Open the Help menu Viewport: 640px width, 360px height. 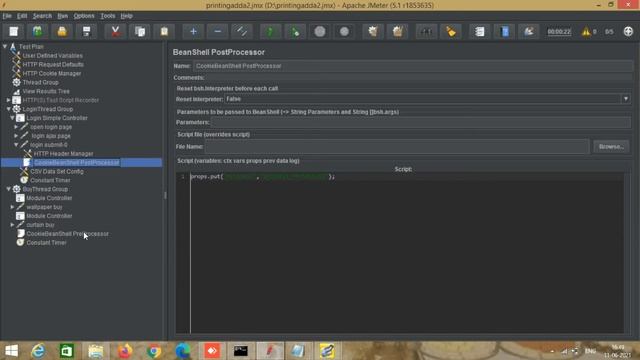pos(127,16)
